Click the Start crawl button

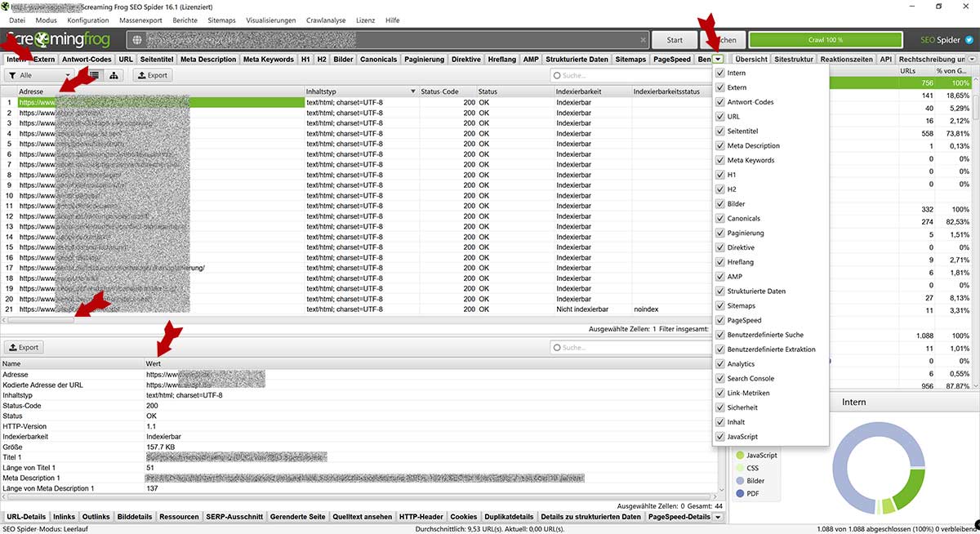coord(675,39)
